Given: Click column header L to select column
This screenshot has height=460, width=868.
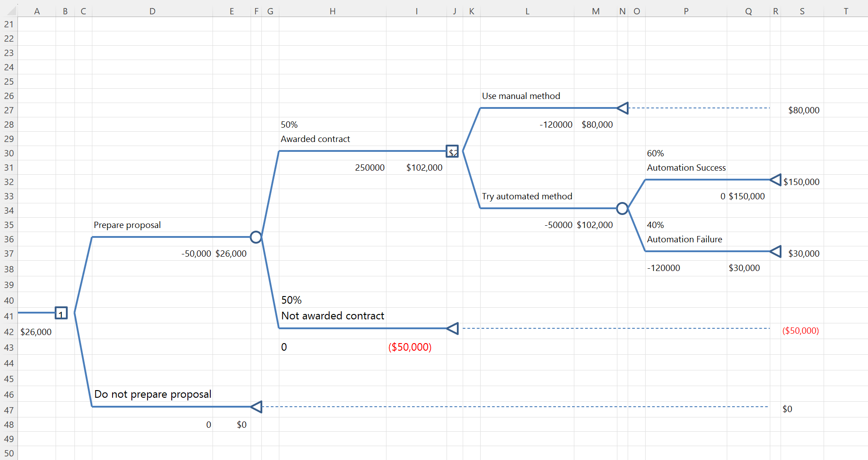Looking at the screenshot, I should (527, 11).
